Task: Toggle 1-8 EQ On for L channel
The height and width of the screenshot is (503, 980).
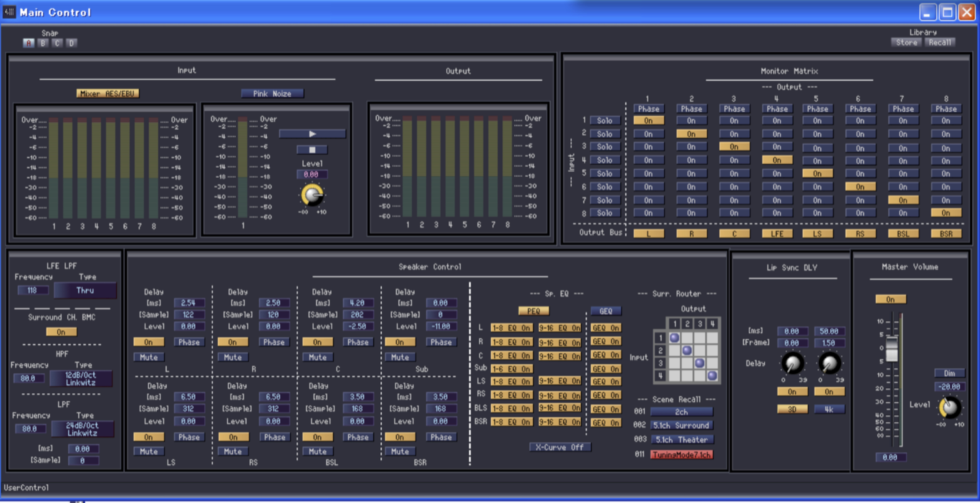Action: (512, 328)
